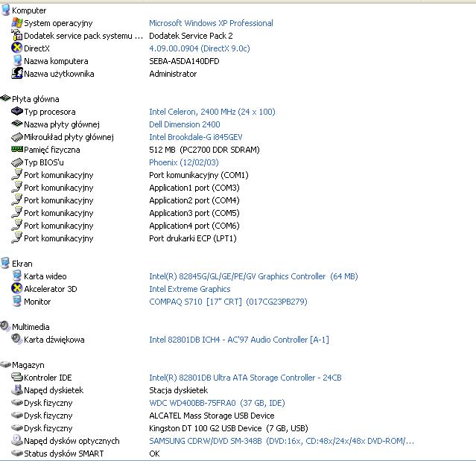476x461 pixels.
Task: Click the optical drive icon beside Napęd dysków optycznych
Action: [x=17, y=441]
